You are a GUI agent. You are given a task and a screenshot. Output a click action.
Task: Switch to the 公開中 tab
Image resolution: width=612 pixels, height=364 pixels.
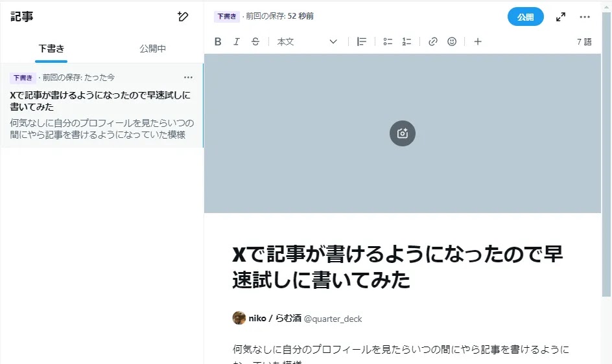152,49
